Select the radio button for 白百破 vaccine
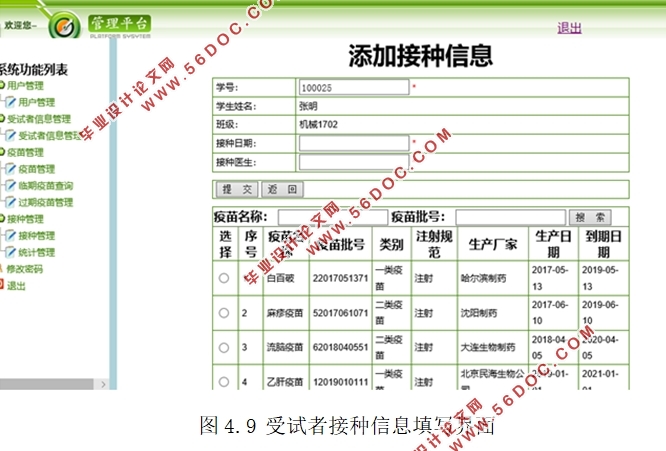 (x=224, y=278)
